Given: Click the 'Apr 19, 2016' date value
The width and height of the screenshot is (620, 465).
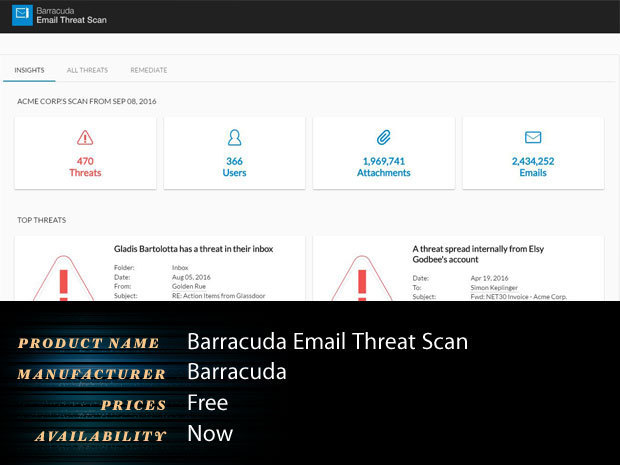Looking at the screenshot, I should [490, 278].
